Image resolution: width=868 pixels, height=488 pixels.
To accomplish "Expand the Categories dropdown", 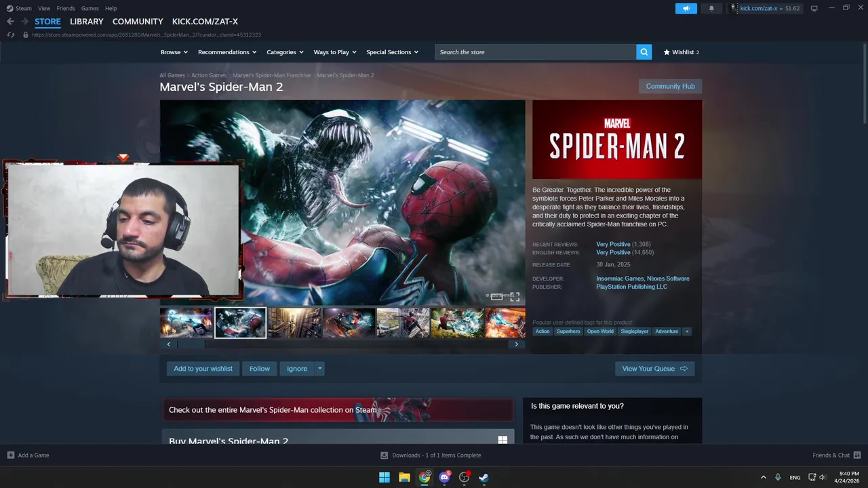I will [284, 52].
